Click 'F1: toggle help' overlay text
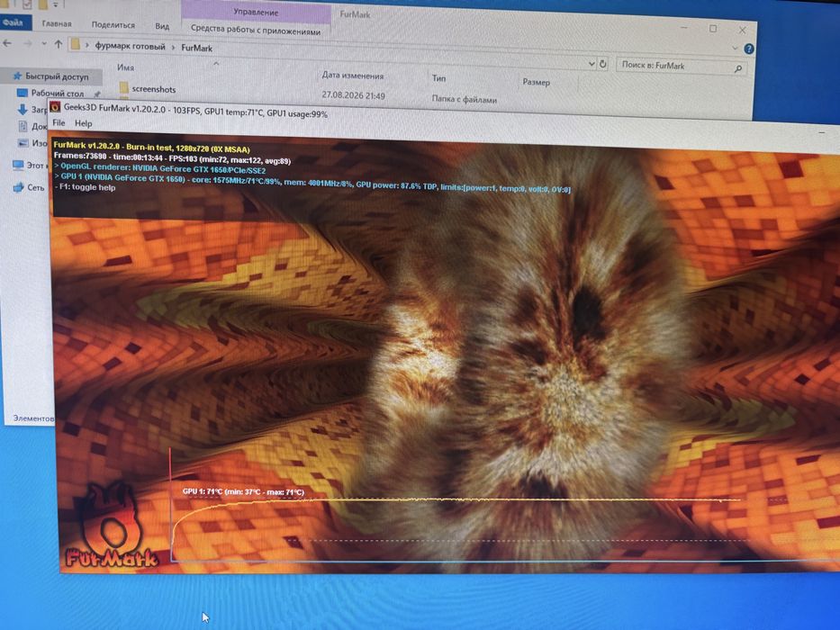 tap(86, 187)
